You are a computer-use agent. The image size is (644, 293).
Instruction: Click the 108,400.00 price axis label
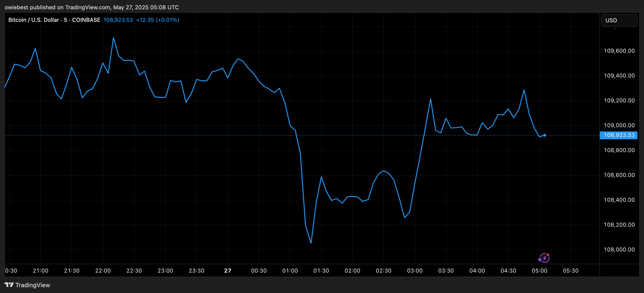(619, 200)
